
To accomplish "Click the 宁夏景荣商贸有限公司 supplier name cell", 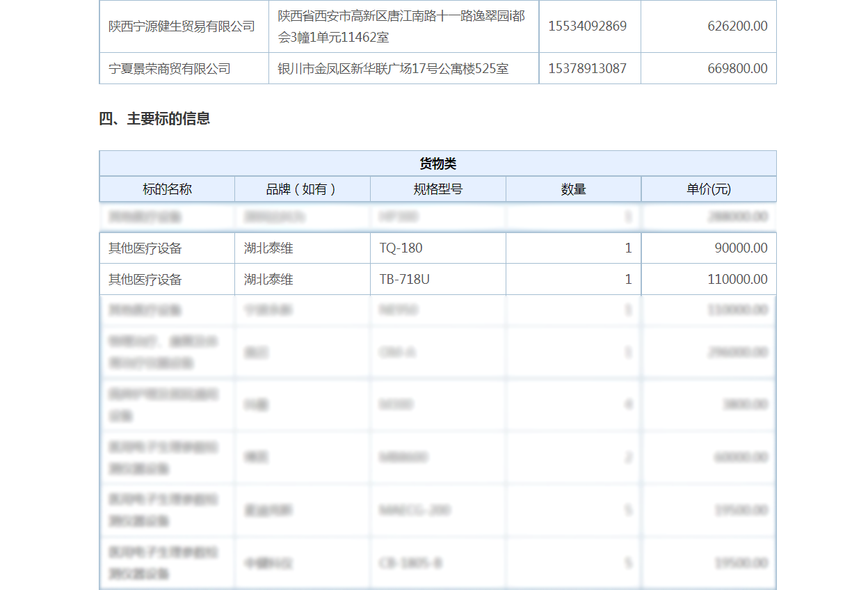I will coord(170,69).
